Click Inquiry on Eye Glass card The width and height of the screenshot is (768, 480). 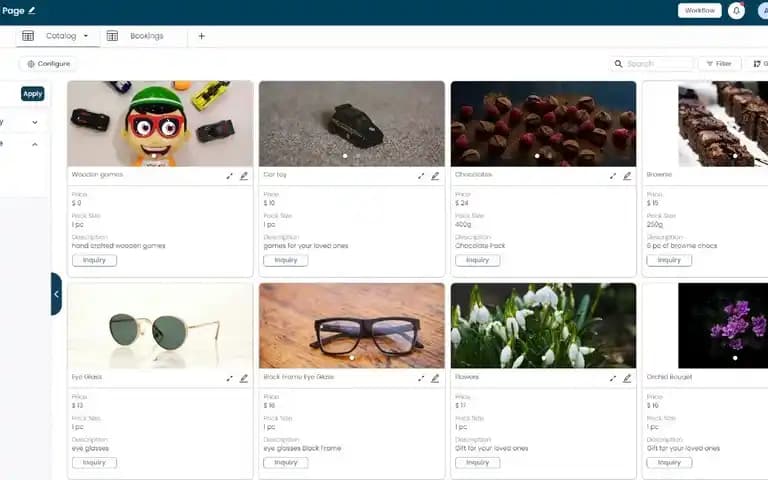[x=94, y=463]
